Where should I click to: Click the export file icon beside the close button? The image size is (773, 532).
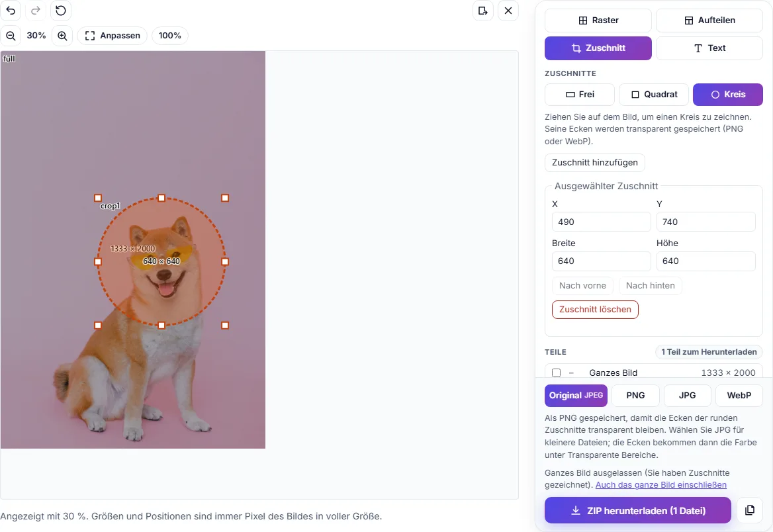[483, 11]
